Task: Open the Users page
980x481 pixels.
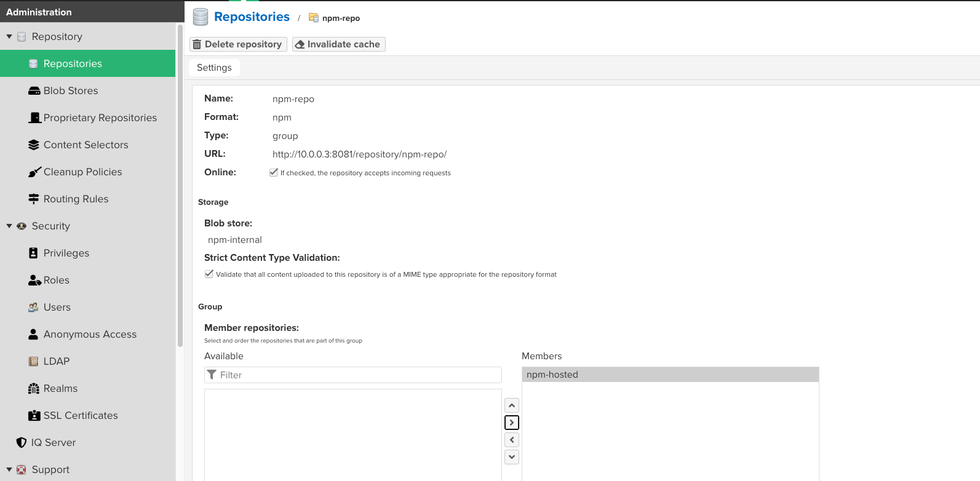Action: (x=87, y=308)
